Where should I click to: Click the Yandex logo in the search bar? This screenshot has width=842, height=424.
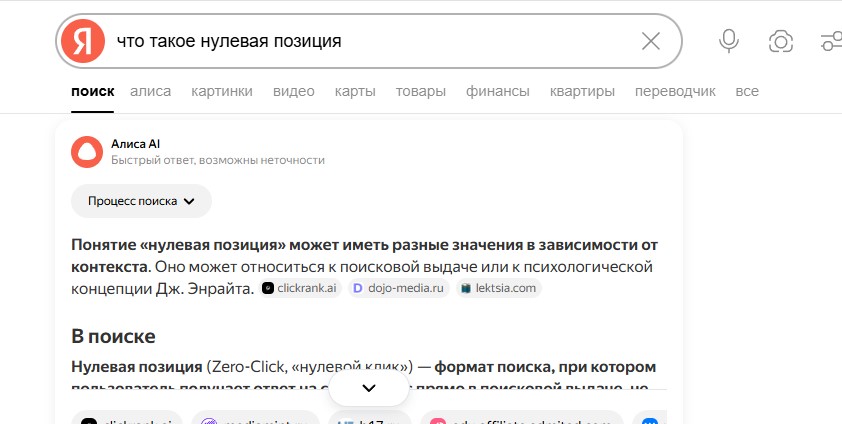pyautogui.click(x=83, y=41)
